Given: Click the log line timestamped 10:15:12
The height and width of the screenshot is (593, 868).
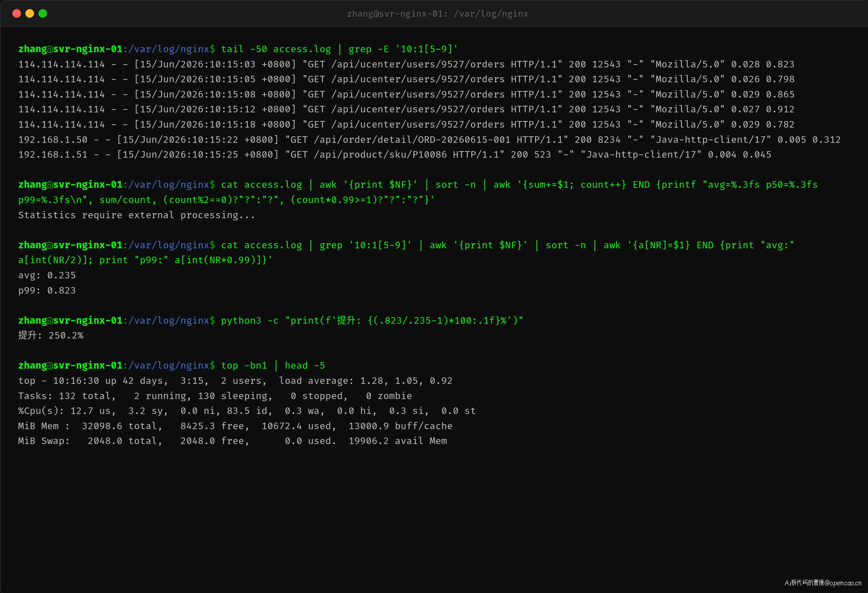Looking at the screenshot, I should point(406,109).
